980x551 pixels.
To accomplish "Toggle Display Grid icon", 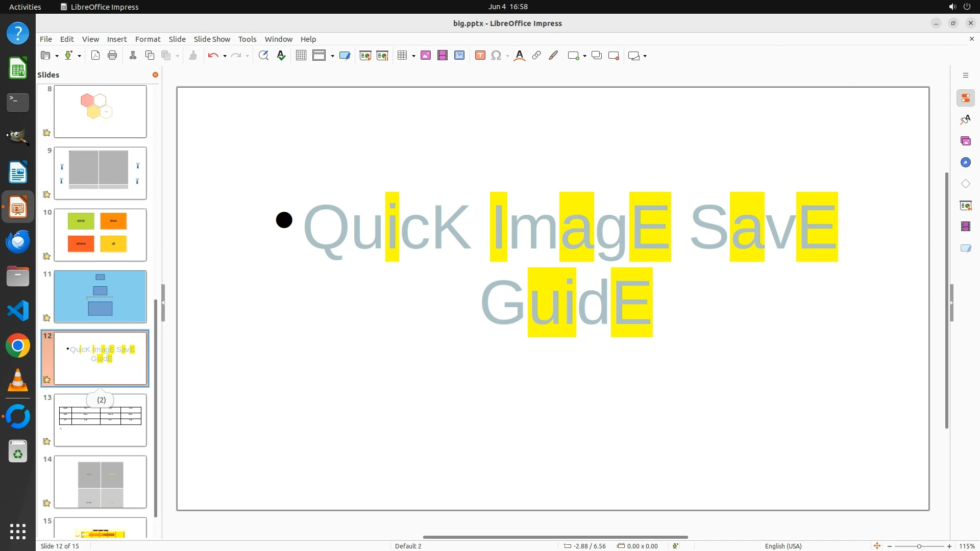I will coord(301,56).
